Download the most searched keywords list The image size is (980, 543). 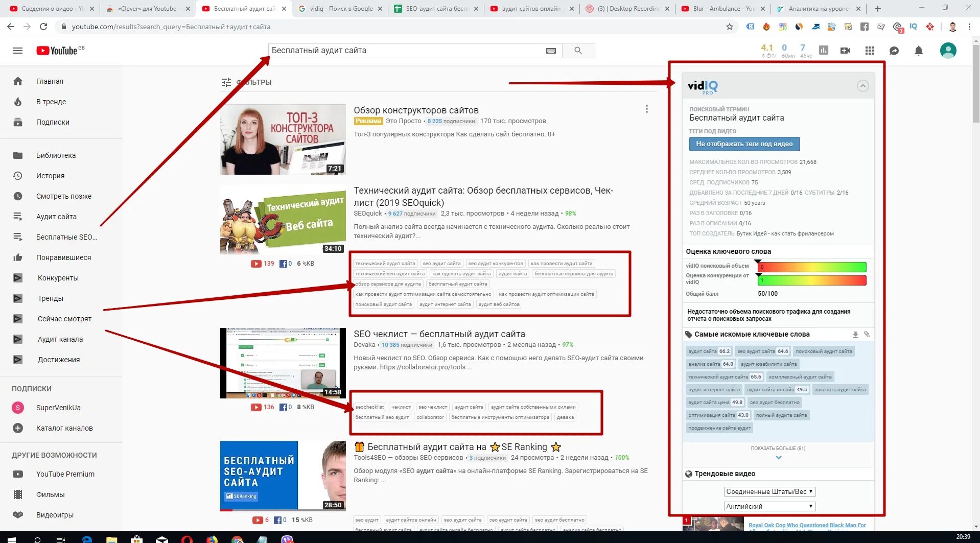855,335
